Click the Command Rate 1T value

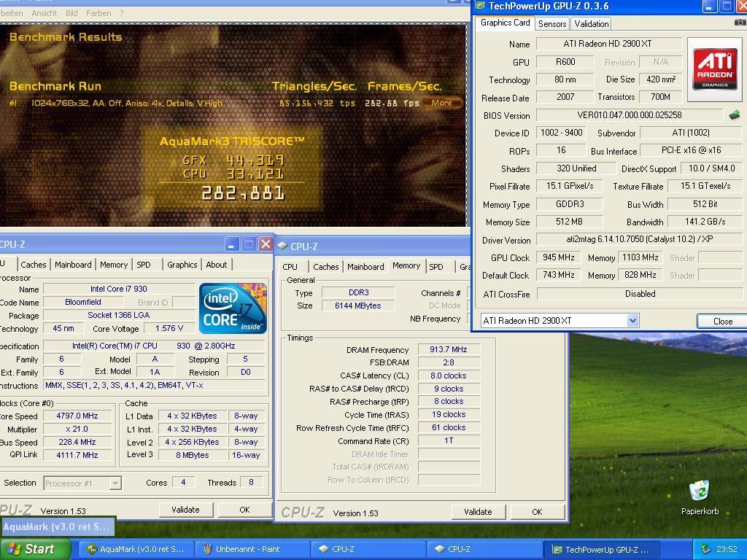[449, 440]
